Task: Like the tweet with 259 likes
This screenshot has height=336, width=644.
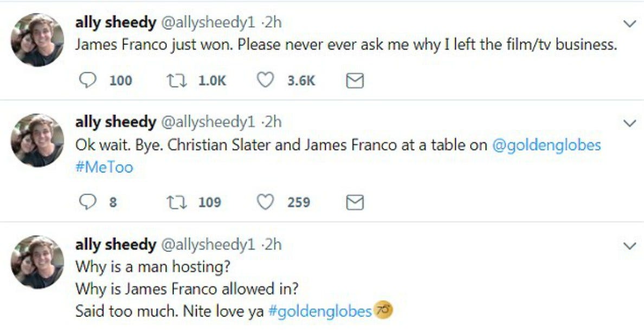Action: click(x=265, y=203)
